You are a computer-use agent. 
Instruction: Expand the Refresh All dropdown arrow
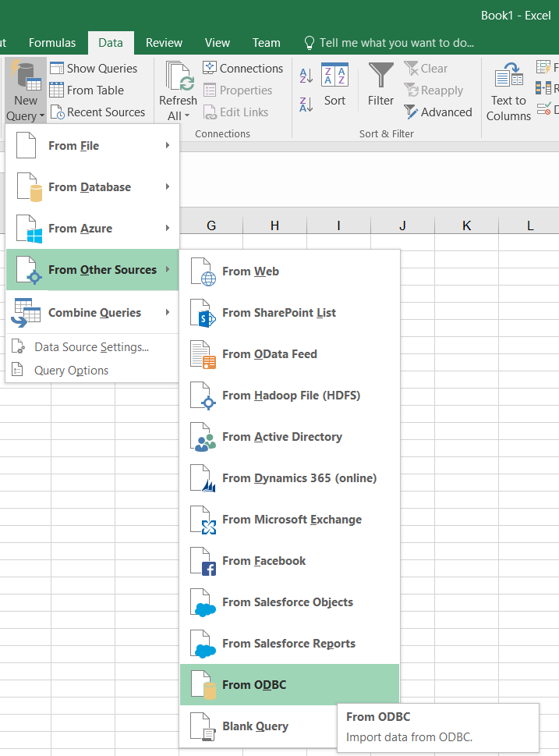(x=187, y=116)
